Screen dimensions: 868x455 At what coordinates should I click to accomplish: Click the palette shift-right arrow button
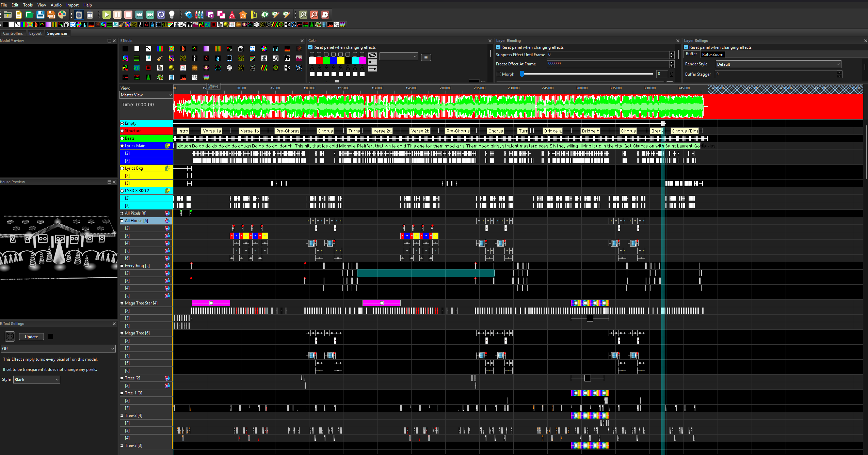(372, 69)
